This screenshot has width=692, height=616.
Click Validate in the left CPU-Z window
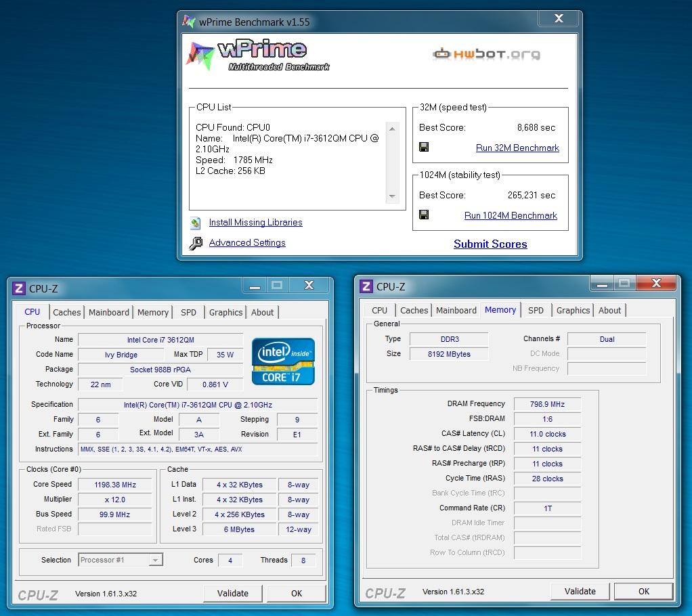(232, 594)
